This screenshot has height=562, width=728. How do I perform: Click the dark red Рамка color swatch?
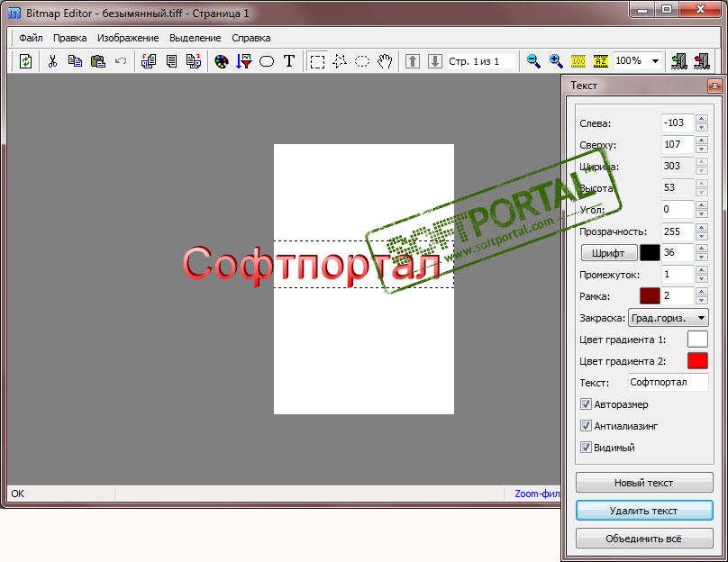[x=650, y=296]
